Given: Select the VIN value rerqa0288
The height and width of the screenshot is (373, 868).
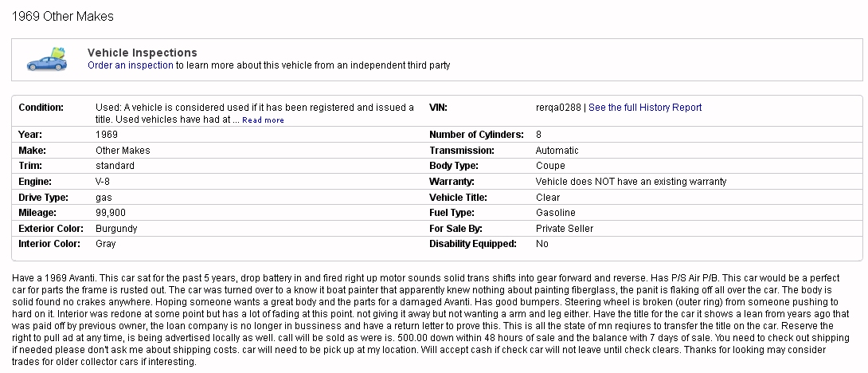Looking at the screenshot, I should point(558,108).
